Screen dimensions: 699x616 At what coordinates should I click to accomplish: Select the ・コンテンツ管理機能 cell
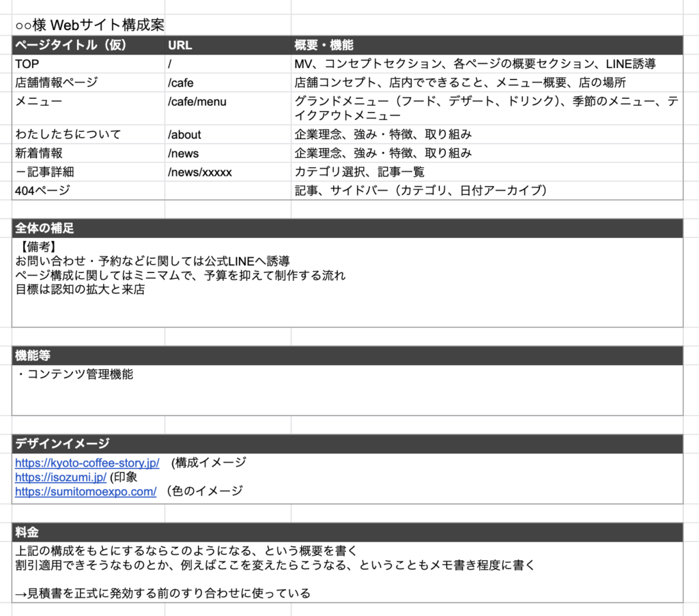pyautogui.click(x=74, y=375)
